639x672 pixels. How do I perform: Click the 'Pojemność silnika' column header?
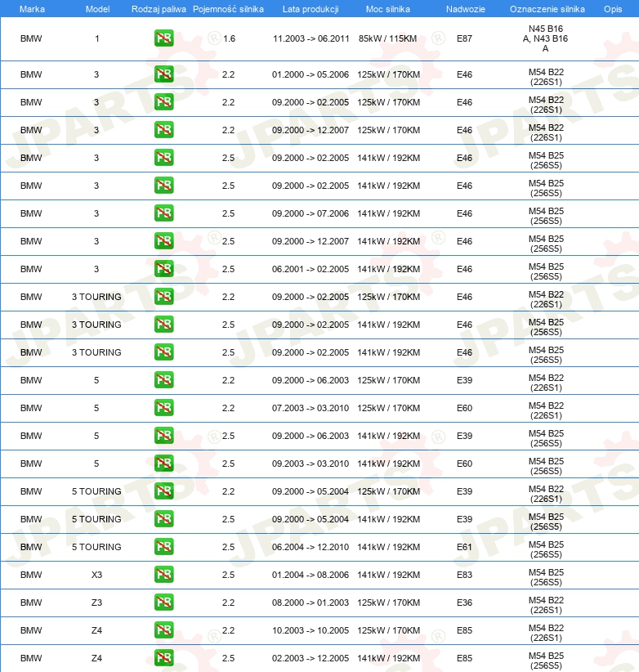pos(228,9)
